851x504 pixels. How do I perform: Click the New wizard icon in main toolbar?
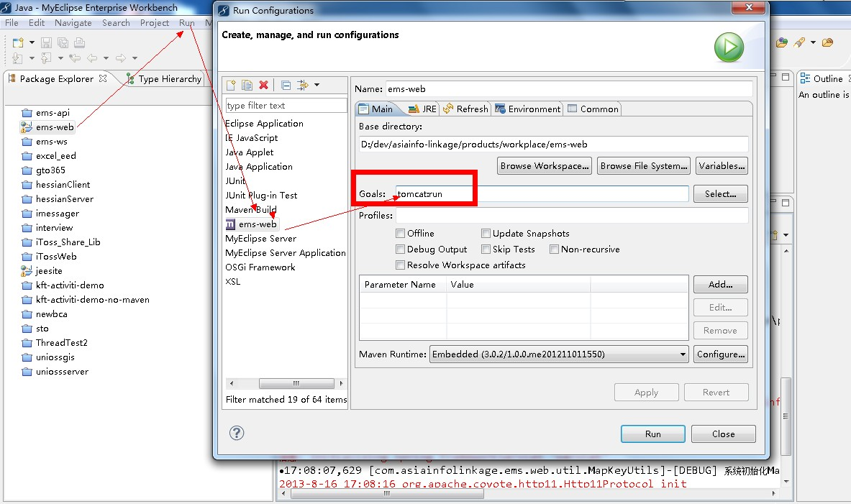click(18, 42)
